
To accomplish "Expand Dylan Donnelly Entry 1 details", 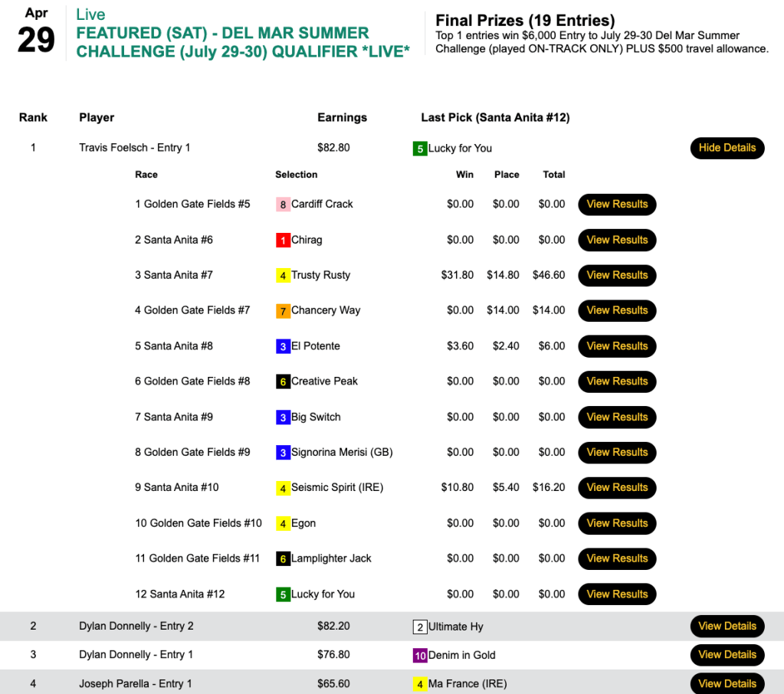I will [727, 654].
